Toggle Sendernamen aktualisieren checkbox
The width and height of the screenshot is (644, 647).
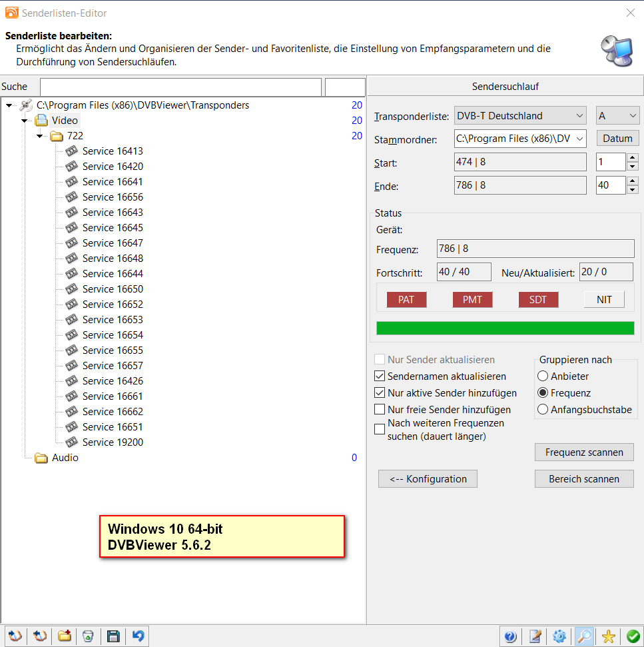380,376
